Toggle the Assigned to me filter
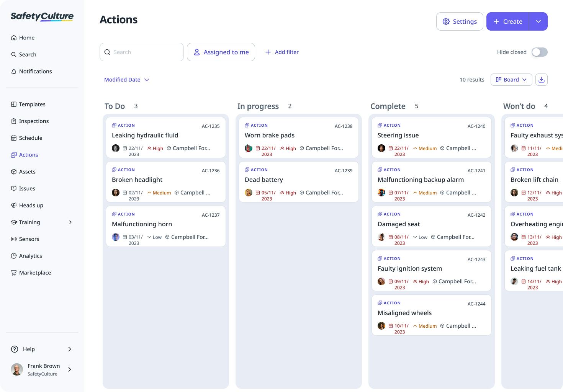 (221, 52)
